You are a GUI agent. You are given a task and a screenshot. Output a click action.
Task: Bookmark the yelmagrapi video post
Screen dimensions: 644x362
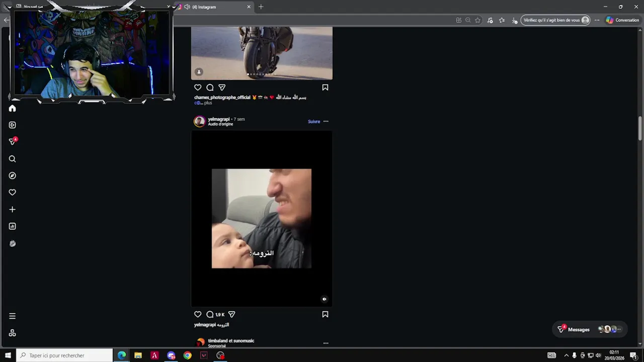(x=325, y=314)
